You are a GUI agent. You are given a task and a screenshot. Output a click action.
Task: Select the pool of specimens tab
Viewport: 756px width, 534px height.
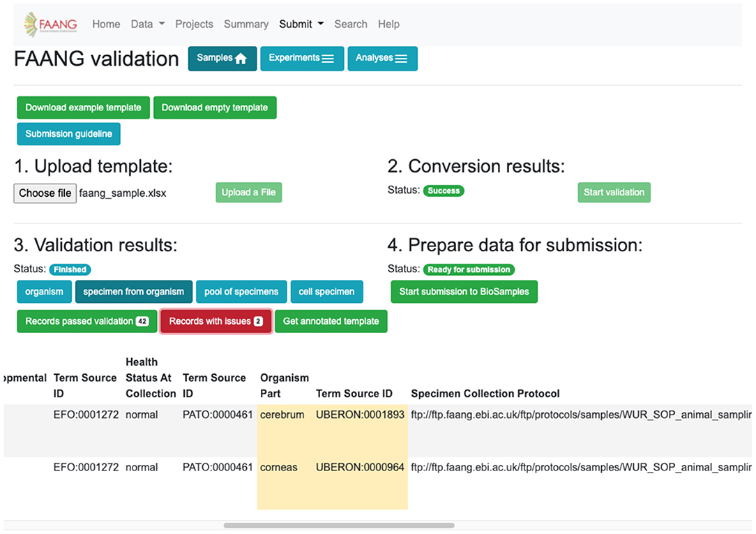[x=241, y=292]
